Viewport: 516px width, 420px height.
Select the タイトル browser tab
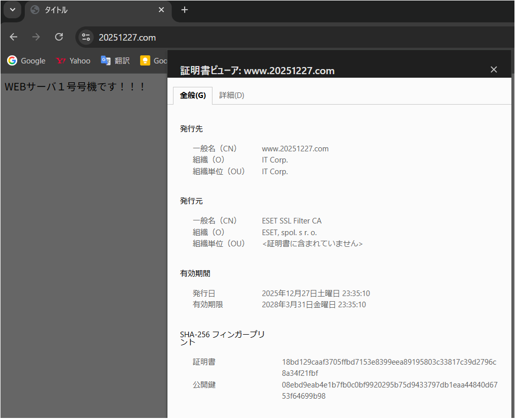click(92, 10)
